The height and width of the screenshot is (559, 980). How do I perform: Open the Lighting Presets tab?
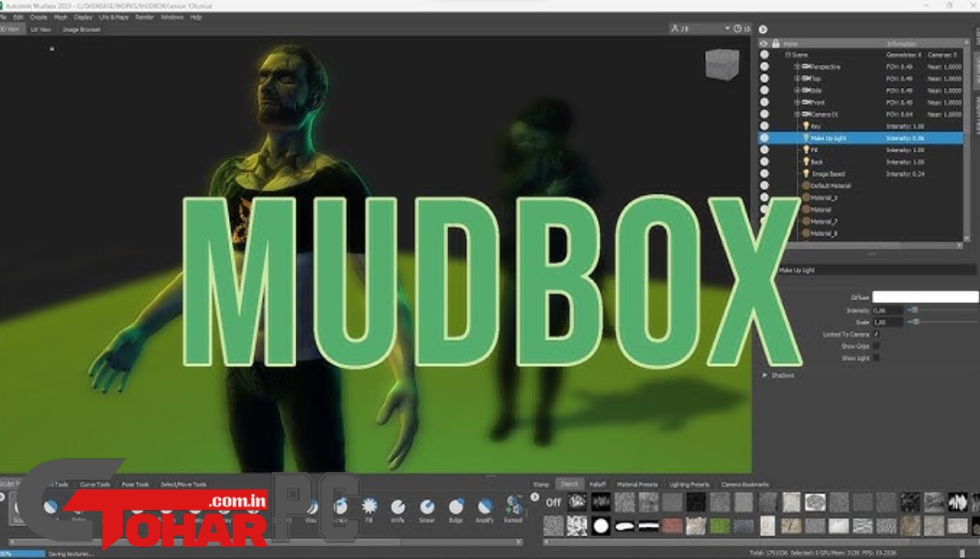tap(689, 485)
